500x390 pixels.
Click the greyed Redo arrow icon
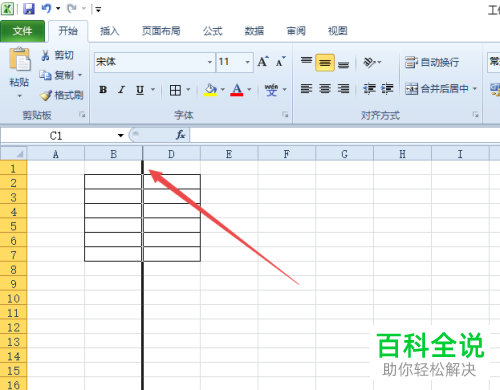[x=71, y=9]
